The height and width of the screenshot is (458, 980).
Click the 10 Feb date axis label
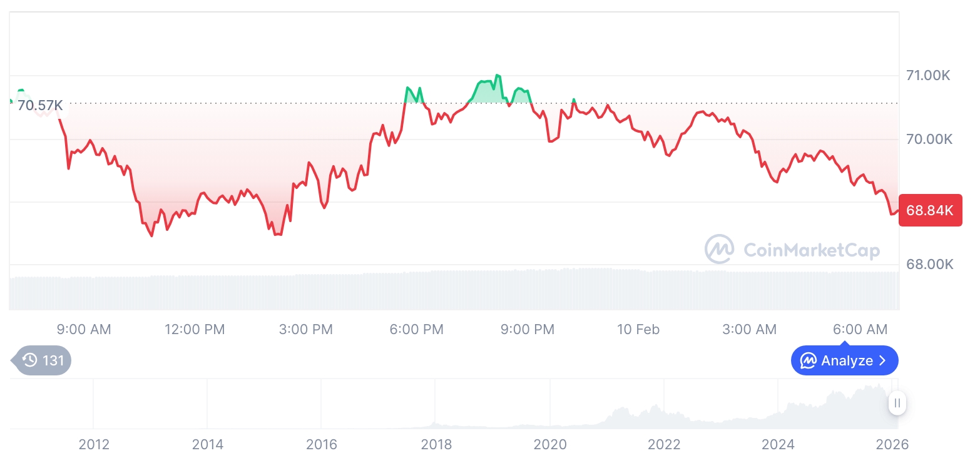638,329
